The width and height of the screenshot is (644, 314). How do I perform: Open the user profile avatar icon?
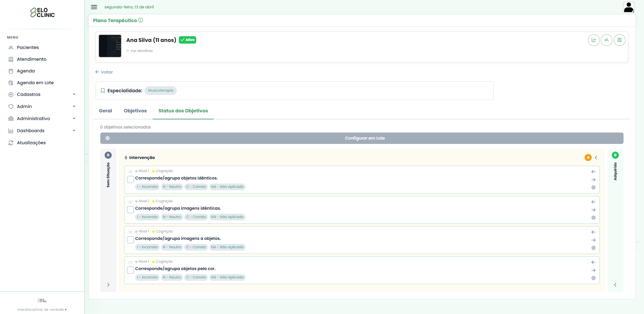pos(629,7)
